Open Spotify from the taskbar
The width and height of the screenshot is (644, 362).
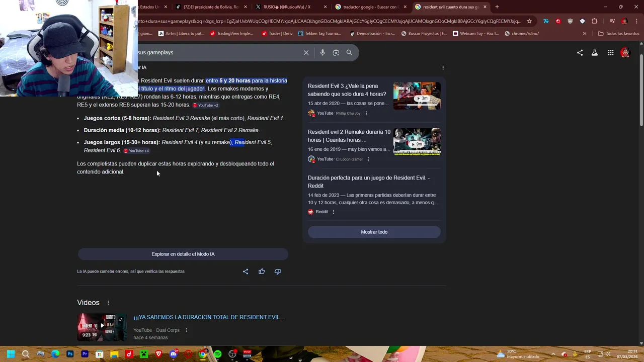tap(217, 354)
